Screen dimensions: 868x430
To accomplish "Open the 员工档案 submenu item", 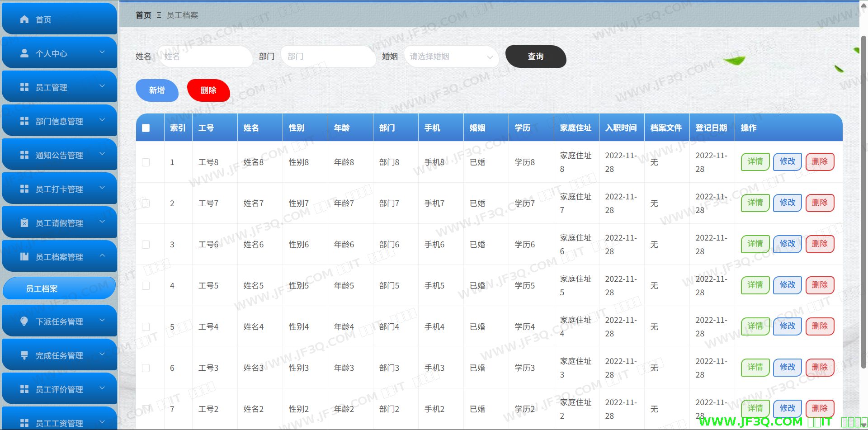I will click(59, 288).
